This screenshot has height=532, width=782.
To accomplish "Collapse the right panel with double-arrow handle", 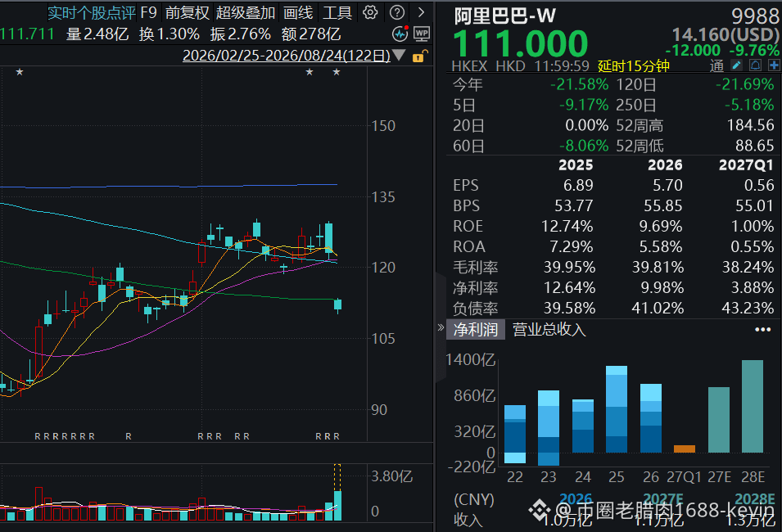I will (x=441, y=327).
